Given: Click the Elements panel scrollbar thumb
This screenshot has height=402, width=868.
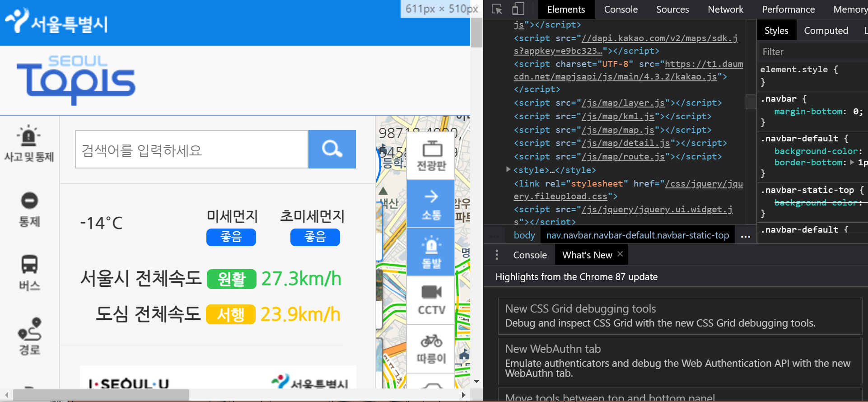Looking at the screenshot, I should pyautogui.click(x=751, y=102).
